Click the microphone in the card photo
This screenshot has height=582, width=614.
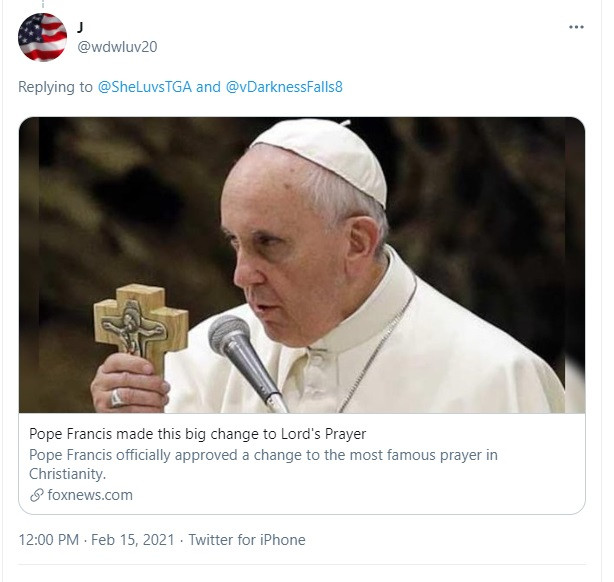(x=242, y=348)
